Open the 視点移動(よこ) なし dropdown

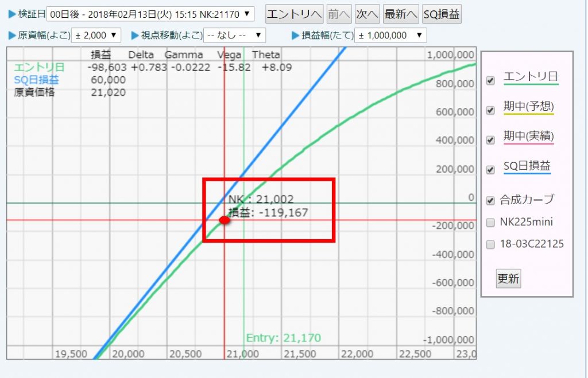click(x=234, y=35)
